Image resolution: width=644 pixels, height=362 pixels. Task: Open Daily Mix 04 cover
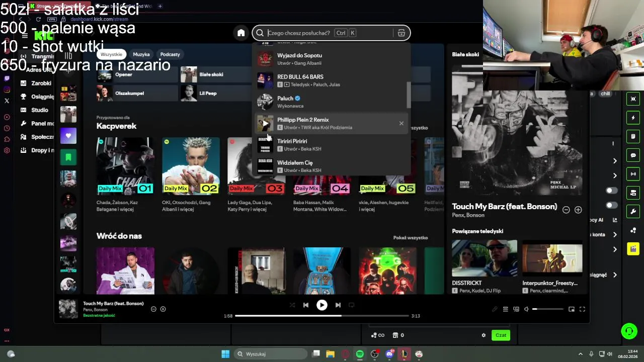click(x=322, y=185)
